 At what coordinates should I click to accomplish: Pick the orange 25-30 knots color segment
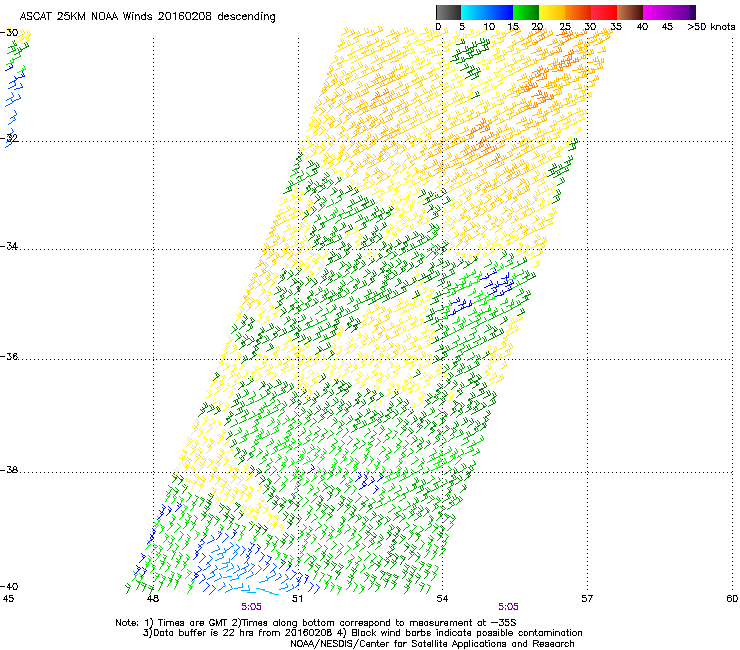coord(578,12)
